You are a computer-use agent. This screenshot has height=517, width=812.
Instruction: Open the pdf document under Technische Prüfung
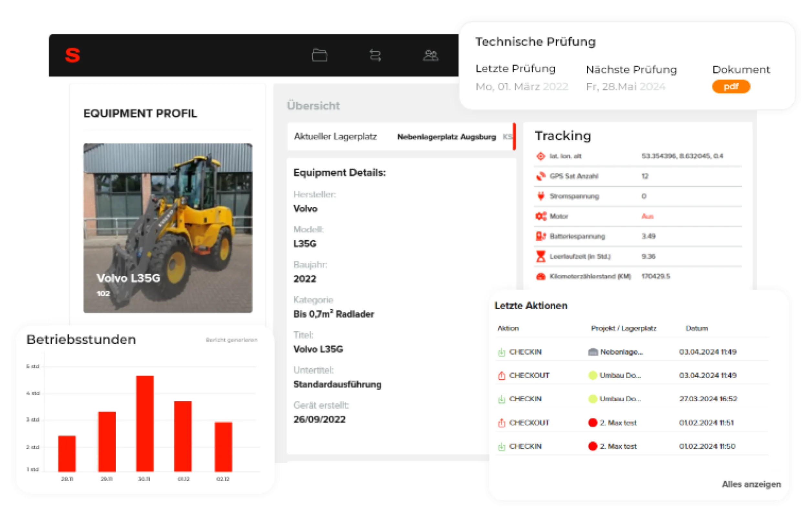pos(731,86)
